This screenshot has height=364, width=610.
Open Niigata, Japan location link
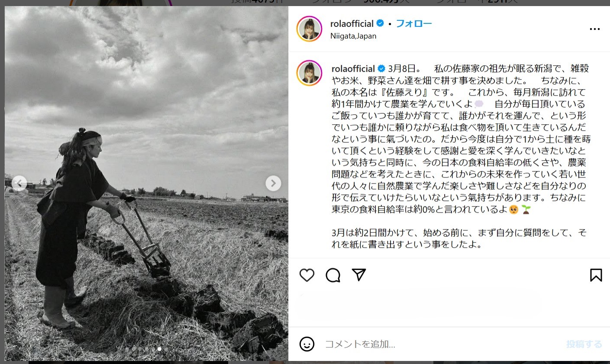click(353, 36)
